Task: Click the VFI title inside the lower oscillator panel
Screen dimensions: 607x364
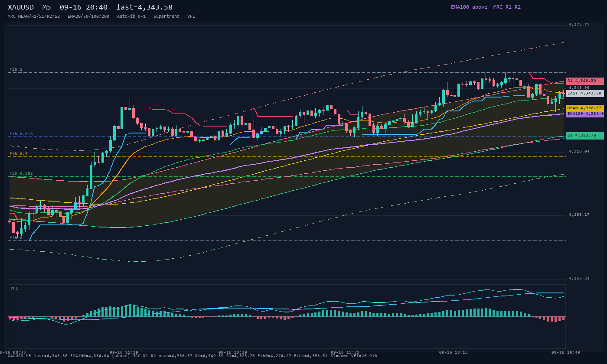Action: point(14,288)
